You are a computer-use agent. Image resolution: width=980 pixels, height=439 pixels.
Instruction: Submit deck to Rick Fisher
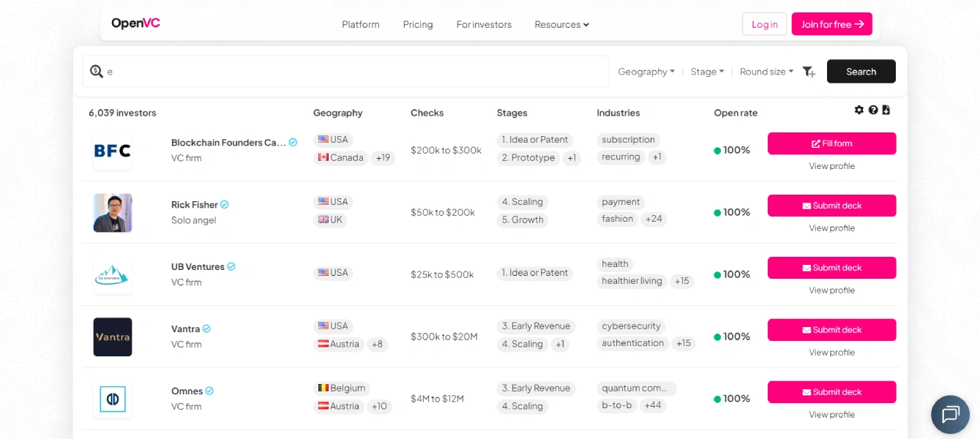coord(831,206)
